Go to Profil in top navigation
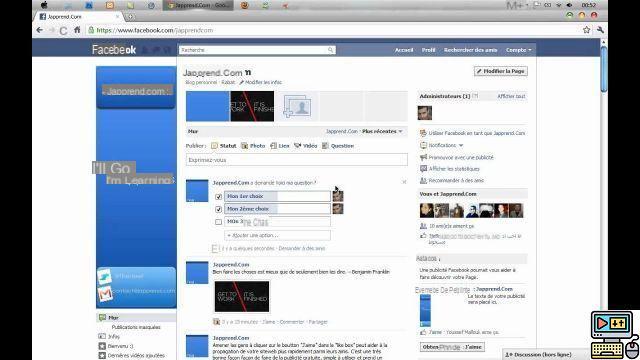The width and height of the screenshot is (640, 360). (428, 50)
